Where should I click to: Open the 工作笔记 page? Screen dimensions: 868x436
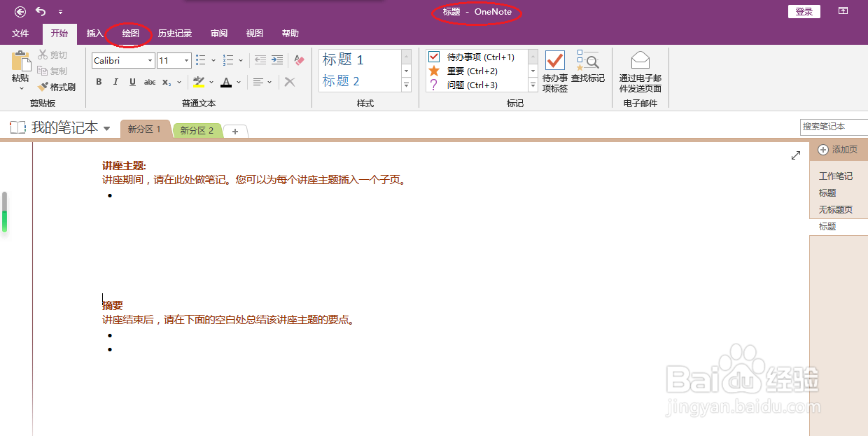pyautogui.click(x=836, y=176)
